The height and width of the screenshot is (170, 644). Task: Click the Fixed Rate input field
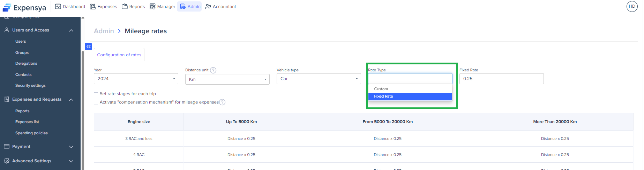click(x=501, y=79)
